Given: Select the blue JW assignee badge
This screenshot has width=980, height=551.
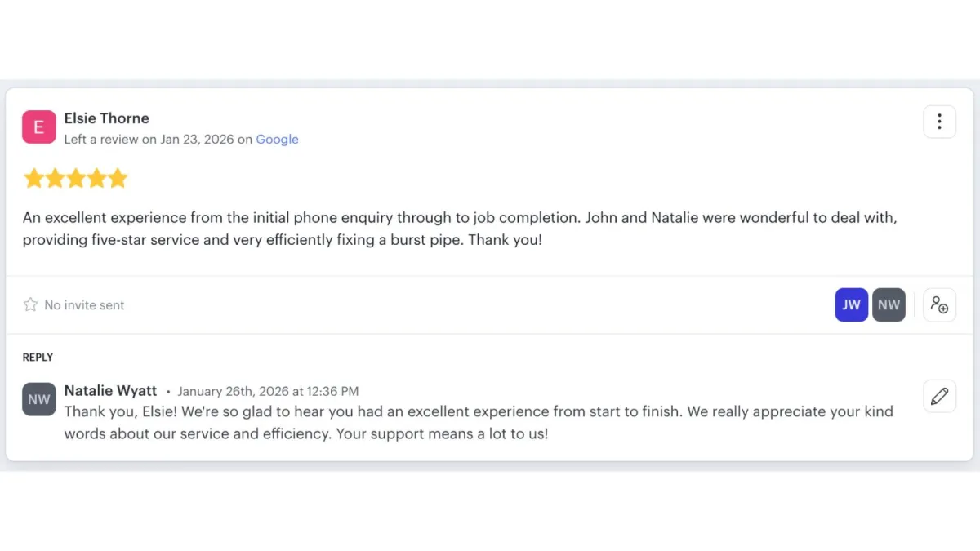Looking at the screenshot, I should [851, 305].
